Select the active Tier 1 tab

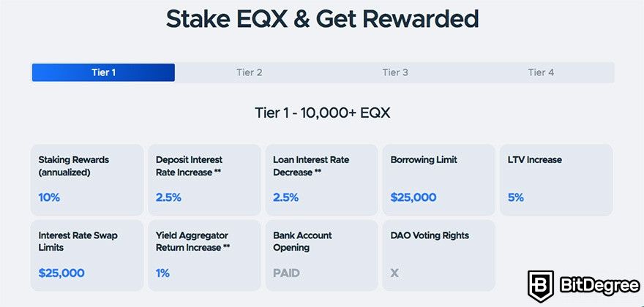(x=103, y=72)
